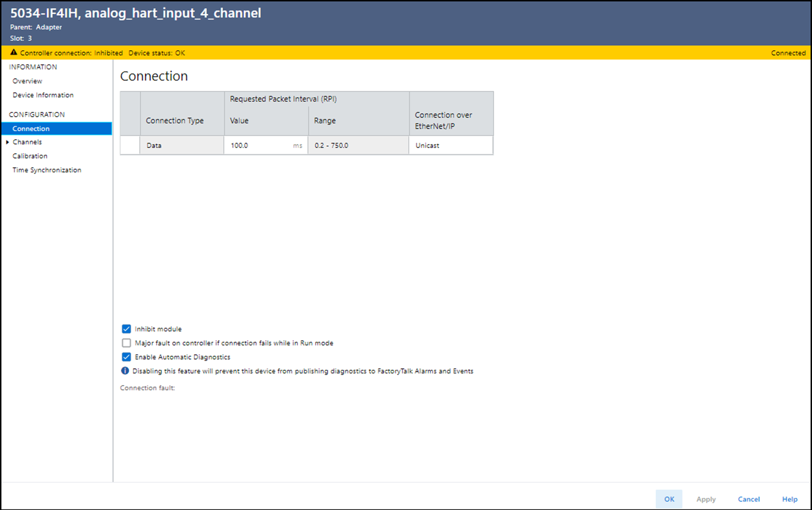Click the Connected status text
Image resolution: width=812 pixels, height=510 pixels.
pyautogui.click(x=788, y=53)
